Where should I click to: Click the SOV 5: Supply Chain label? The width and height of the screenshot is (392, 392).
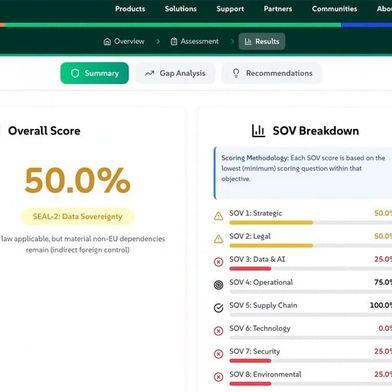263,305
